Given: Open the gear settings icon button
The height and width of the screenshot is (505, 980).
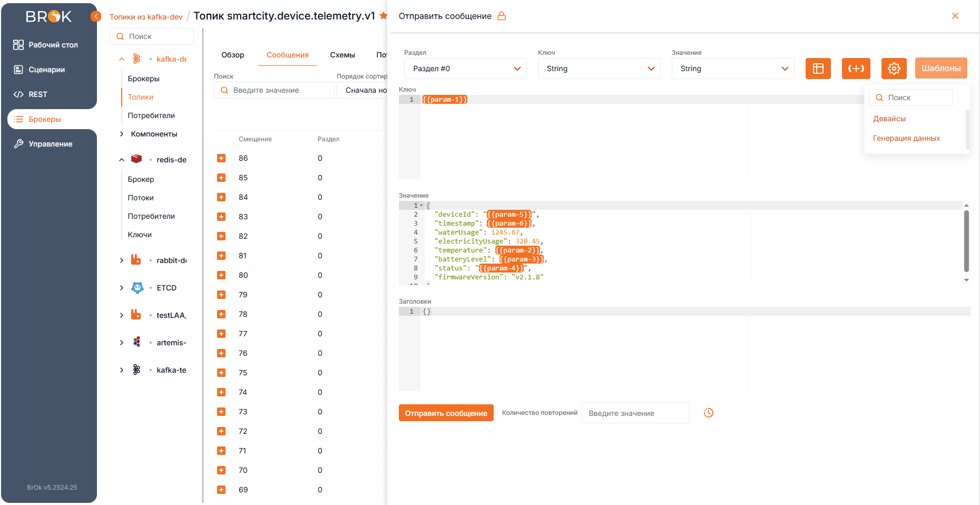Looking at the screenshot, I should [894, 69].
